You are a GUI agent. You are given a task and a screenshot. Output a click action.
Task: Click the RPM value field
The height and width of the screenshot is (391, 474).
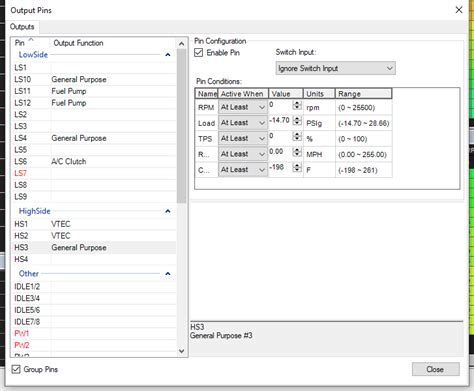[281, 105]
